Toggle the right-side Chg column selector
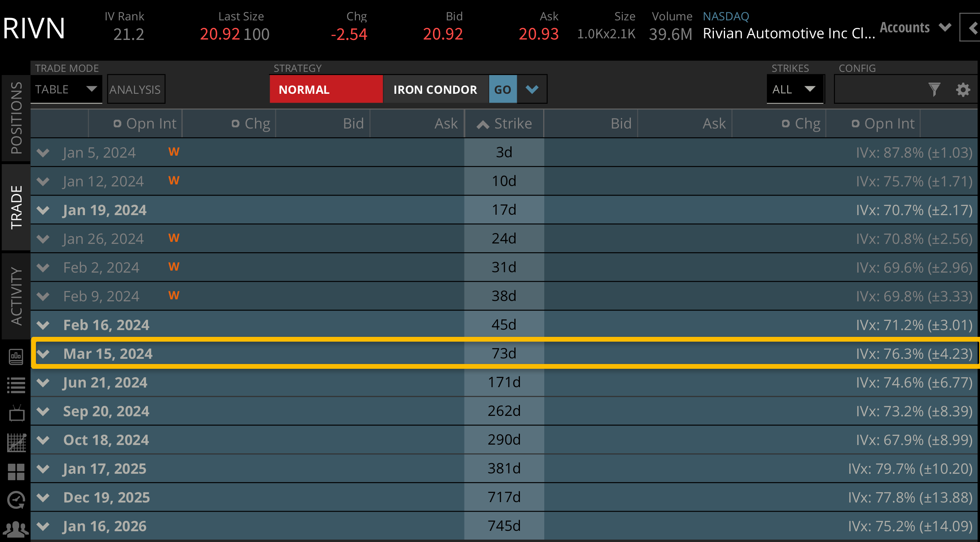Screen dimensions: 980x542 (x=785, y=124)
